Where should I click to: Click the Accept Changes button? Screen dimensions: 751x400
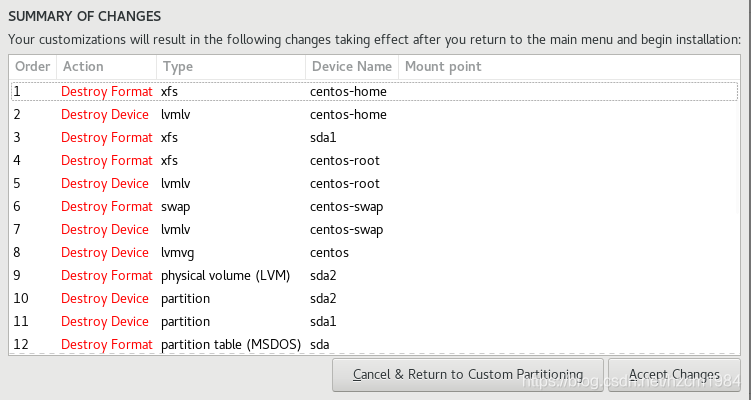point(674,375)
